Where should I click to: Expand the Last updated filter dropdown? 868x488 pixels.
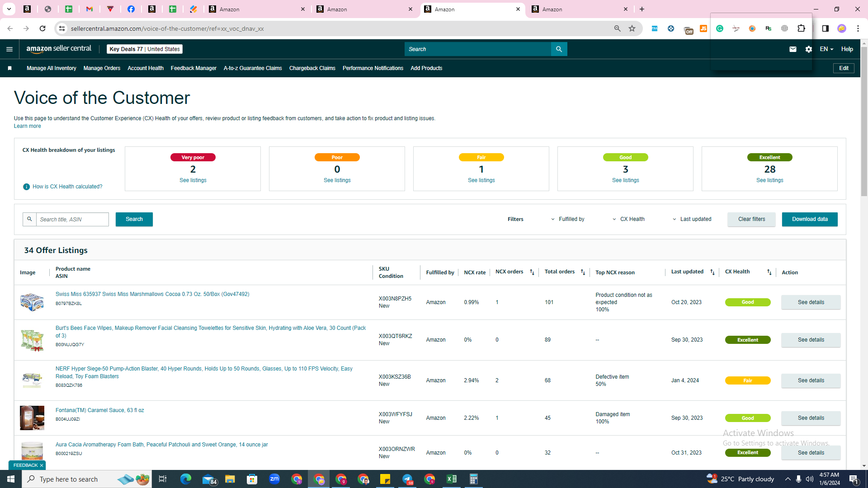(692, 219)
